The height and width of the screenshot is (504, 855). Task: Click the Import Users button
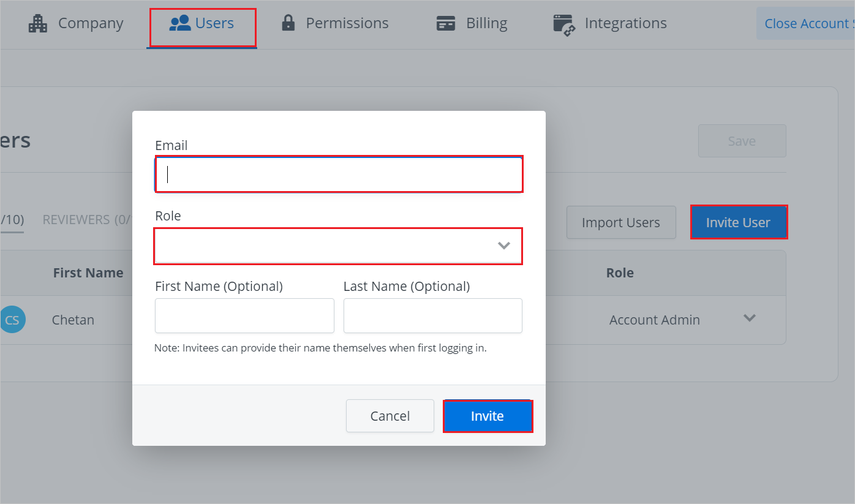[620, 223]
